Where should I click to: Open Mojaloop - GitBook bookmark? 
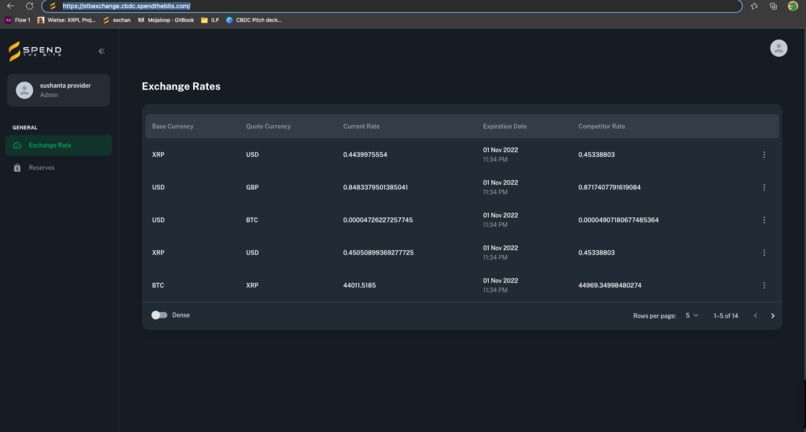pos(166,20)
